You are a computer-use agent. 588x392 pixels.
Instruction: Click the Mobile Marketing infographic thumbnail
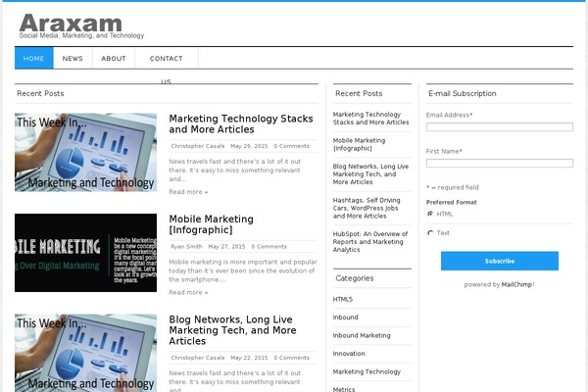(x=86, y=253)
